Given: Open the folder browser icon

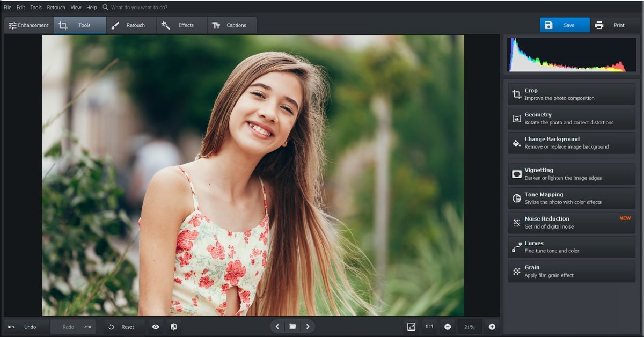Looking at the screenshot, I should pyautogui.click(x=292, y=326).
